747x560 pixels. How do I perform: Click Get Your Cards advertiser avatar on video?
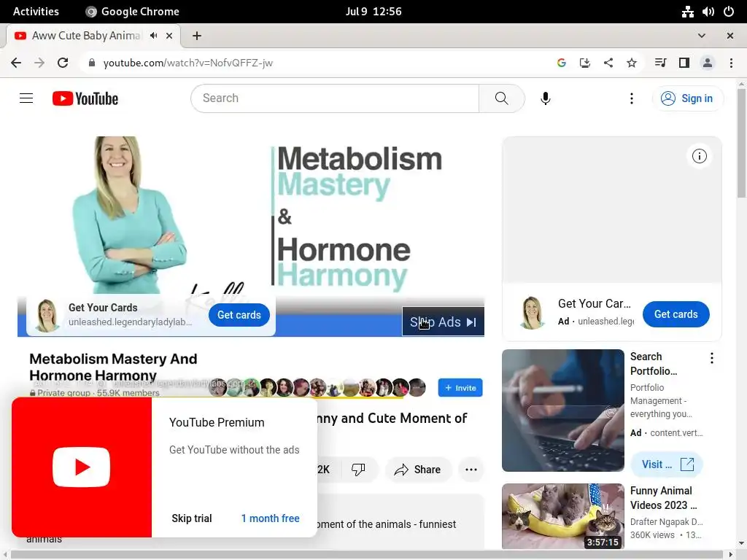pyautogui.click(x=47, y=315)
